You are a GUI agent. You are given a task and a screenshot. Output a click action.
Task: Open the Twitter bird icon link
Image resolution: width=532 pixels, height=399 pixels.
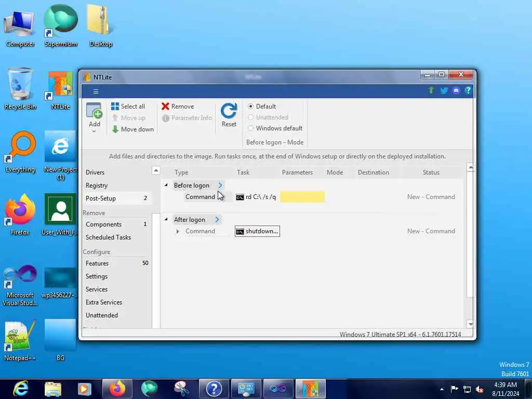pos(444,90)
